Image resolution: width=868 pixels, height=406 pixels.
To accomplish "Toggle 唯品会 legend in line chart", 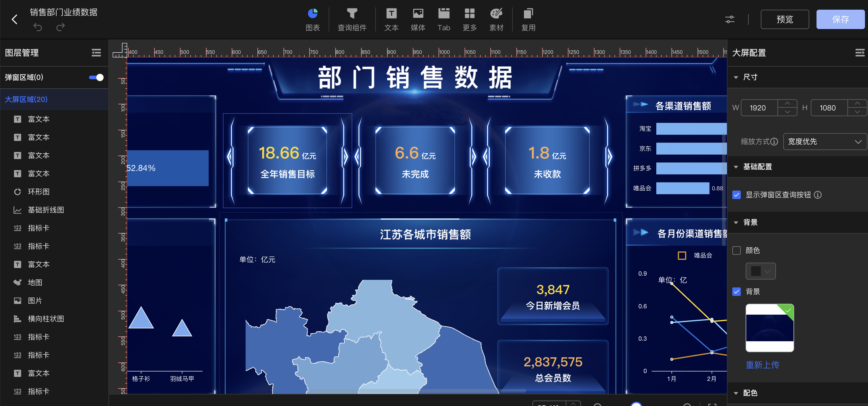I will (694, 255).
